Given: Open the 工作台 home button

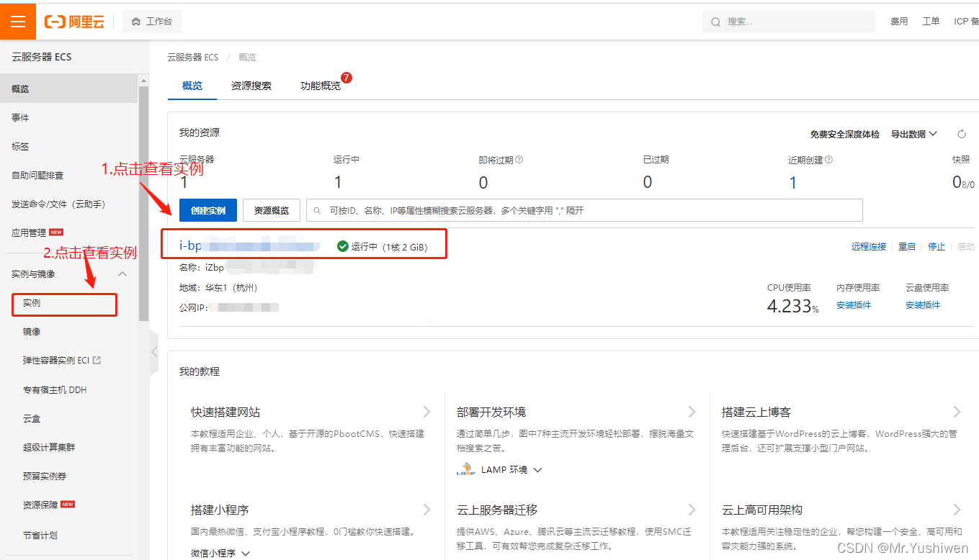Looking at the screenshot, I should coord(151,22).
